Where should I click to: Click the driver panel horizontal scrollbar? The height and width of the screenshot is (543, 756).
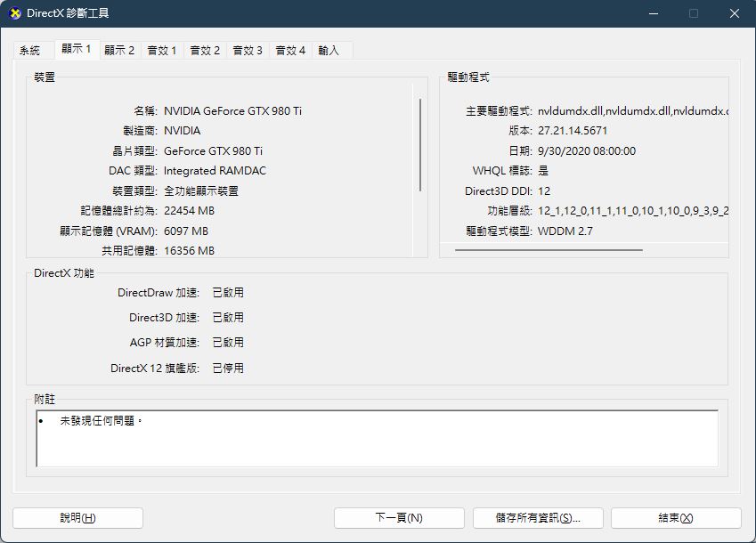pos(549,250)
